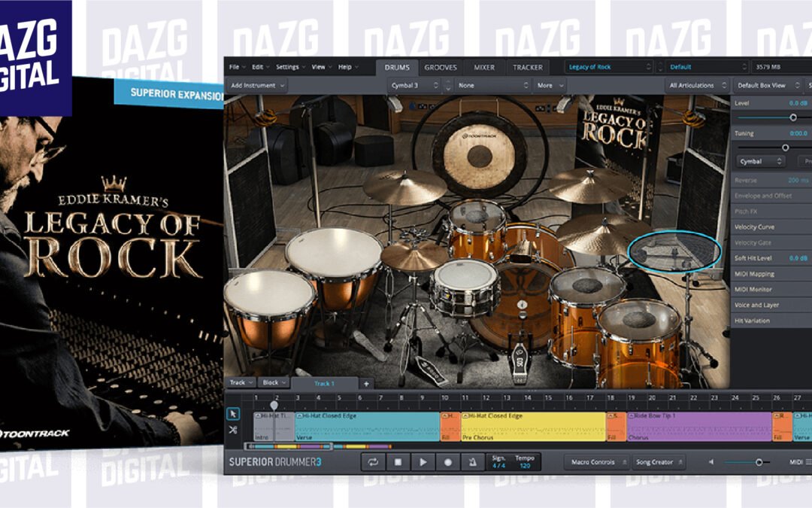Open Song Creator panel
812x508 pixels.
(x=659, y=462)
